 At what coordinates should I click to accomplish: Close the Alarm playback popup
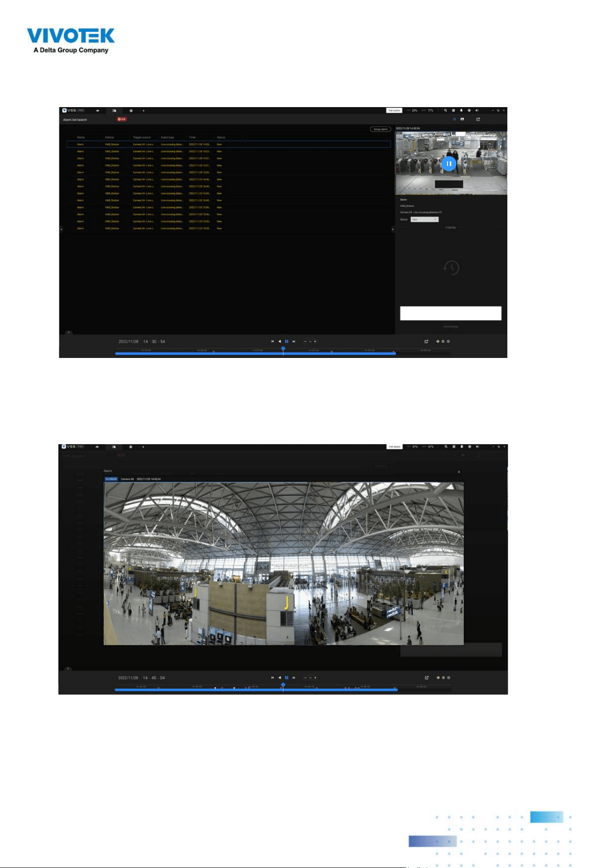[x=459, y=472]
